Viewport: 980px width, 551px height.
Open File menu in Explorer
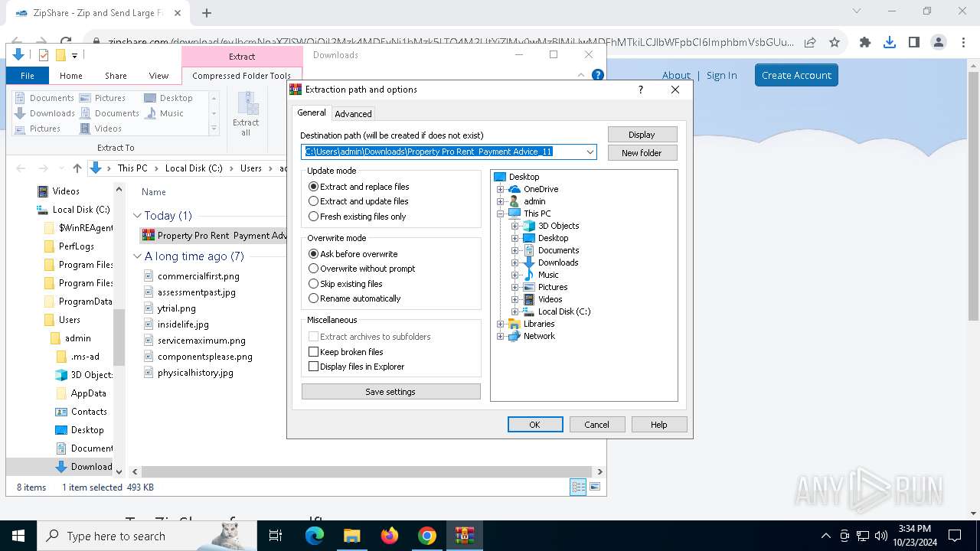pos(28,76)
